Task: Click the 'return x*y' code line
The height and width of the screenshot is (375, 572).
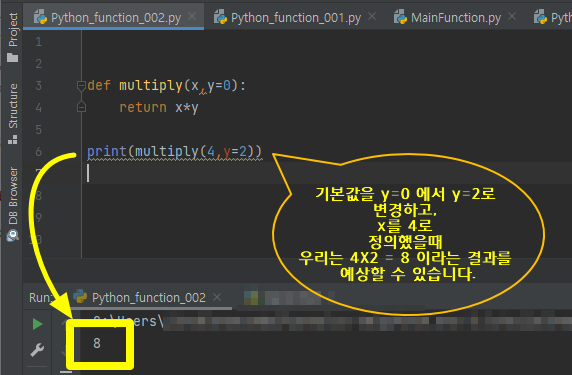Action: (x=159, y=108)
